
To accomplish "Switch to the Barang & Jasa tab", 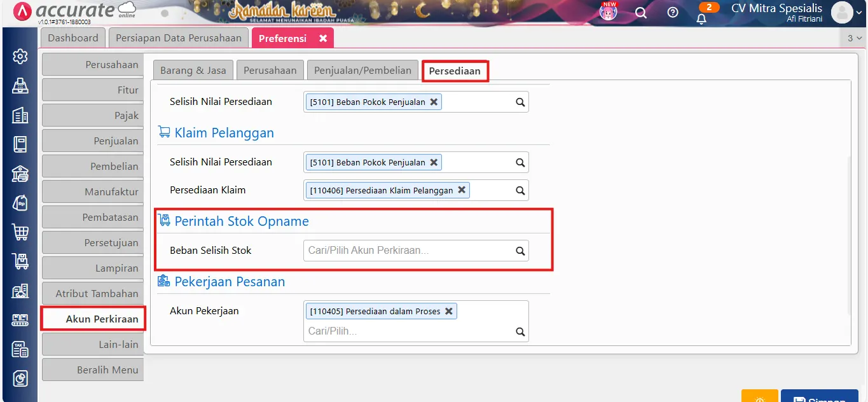I will (193, 70).
